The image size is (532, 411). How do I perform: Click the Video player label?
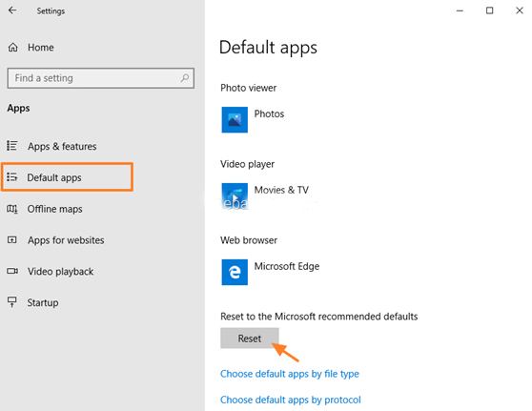pyautogui.click(x=247, y=164)
